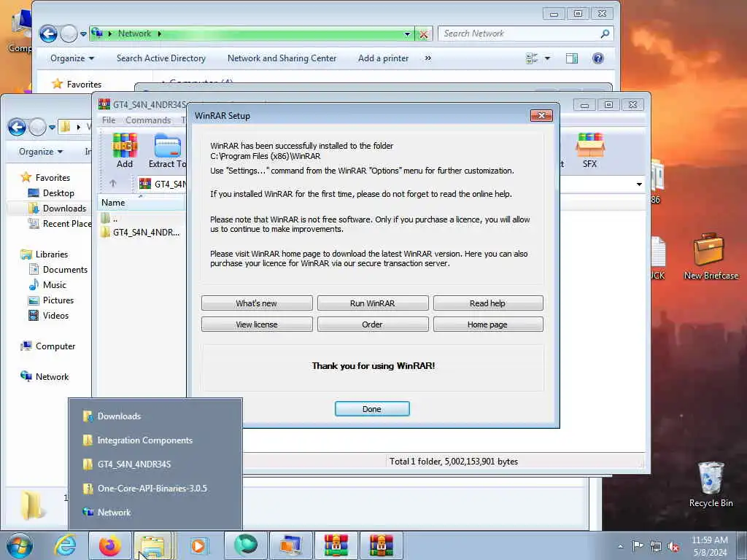Open the Commands menu in WinRAR
747x560 pixels.
tap(148, 120)
